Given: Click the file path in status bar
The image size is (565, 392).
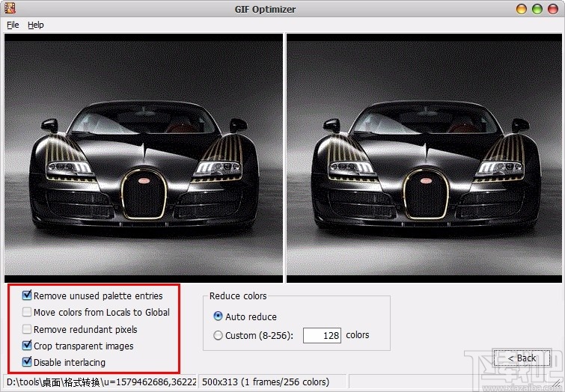Looking at the screenshot, I should click(101, 382).
